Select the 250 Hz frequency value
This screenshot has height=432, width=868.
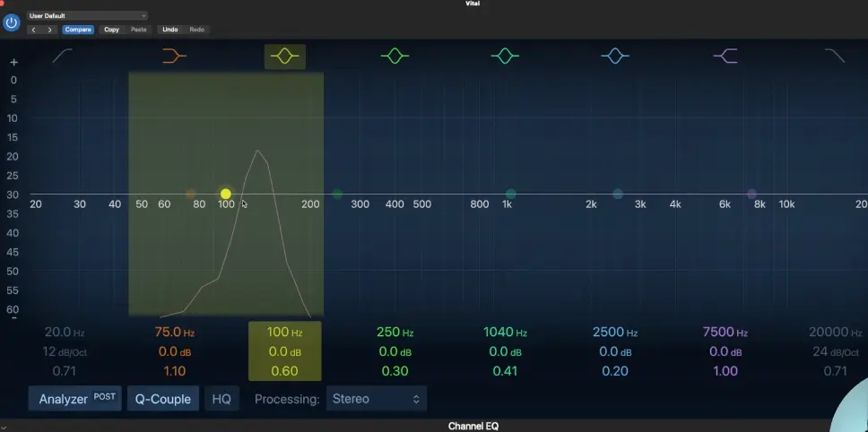(x=395, y=333)
